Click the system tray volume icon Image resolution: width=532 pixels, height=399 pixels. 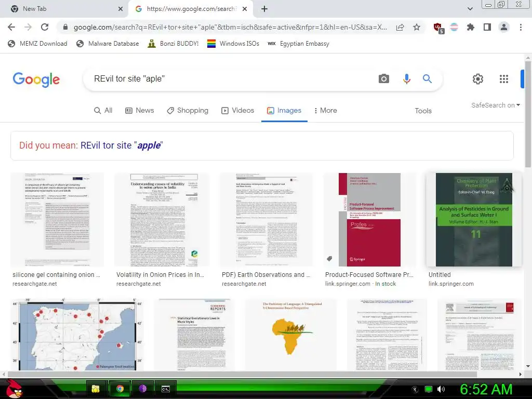pos(441,389)
